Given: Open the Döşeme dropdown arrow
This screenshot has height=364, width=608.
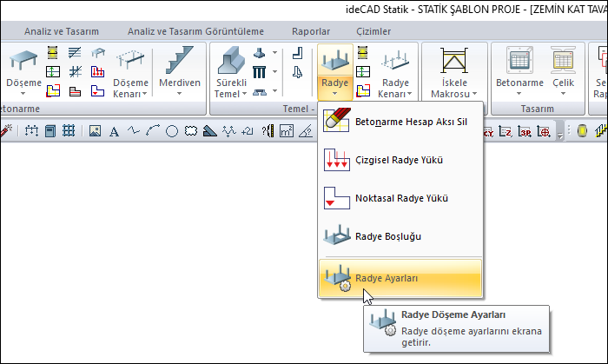Looking at the screenshot, I should 23,94.
